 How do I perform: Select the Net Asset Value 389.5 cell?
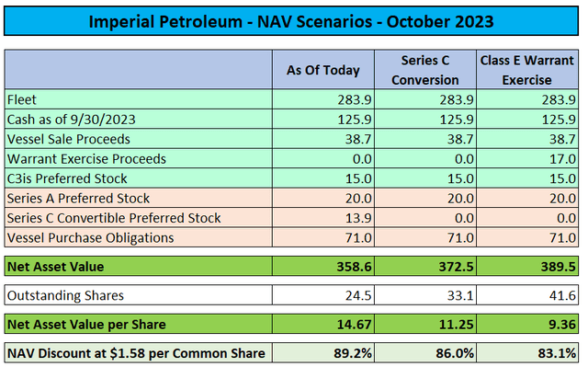(527, 266)
